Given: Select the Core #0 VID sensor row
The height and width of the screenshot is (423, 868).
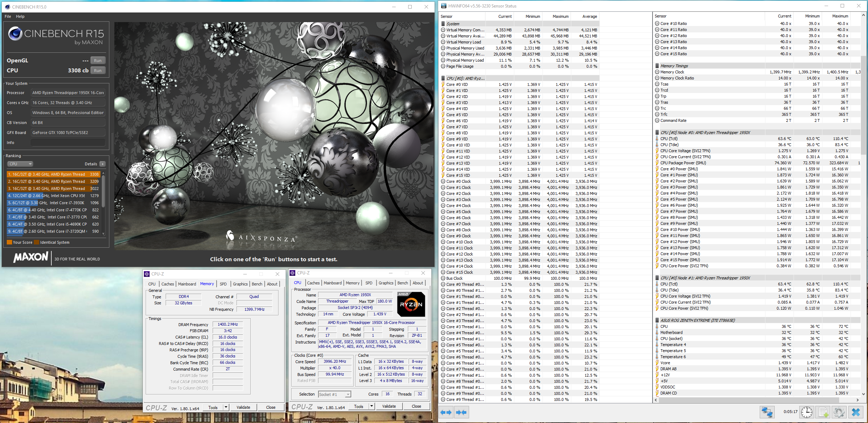Looking at the screenshot, I should 520,84.
